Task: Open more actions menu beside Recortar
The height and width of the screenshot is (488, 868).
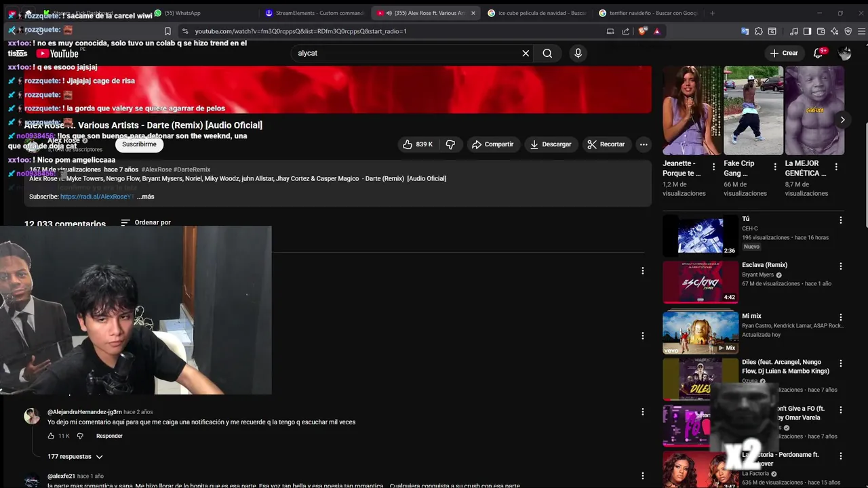Action: [x=644, y=144]
